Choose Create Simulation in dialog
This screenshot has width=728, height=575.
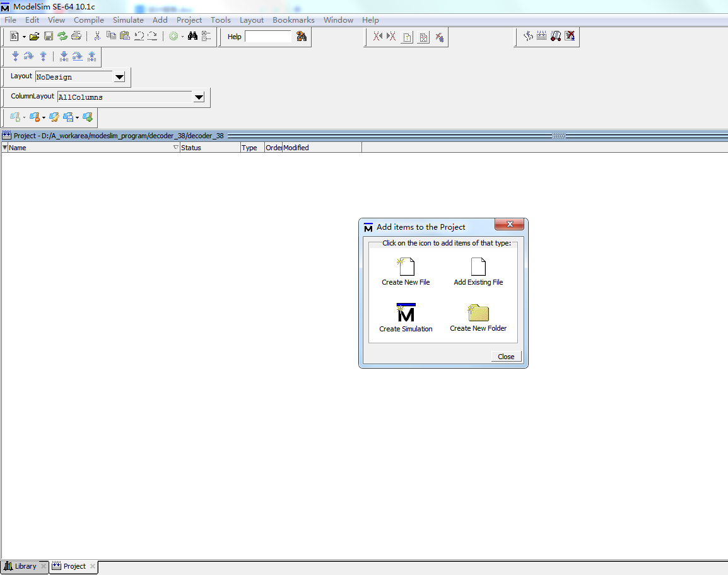406,318
